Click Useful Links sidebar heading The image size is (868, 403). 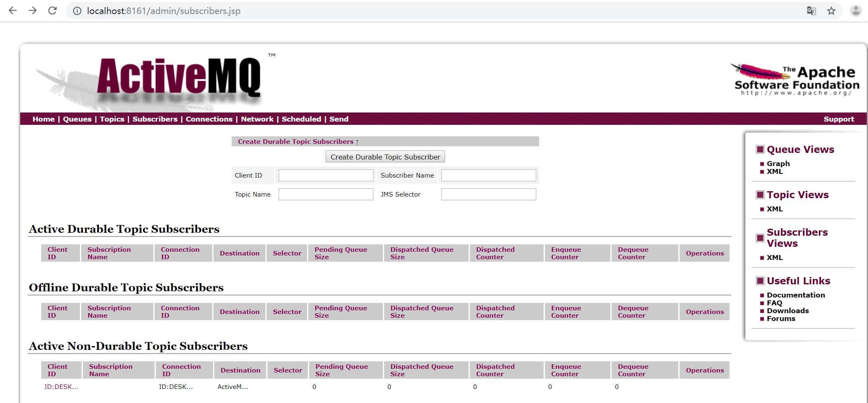[798, 281]
